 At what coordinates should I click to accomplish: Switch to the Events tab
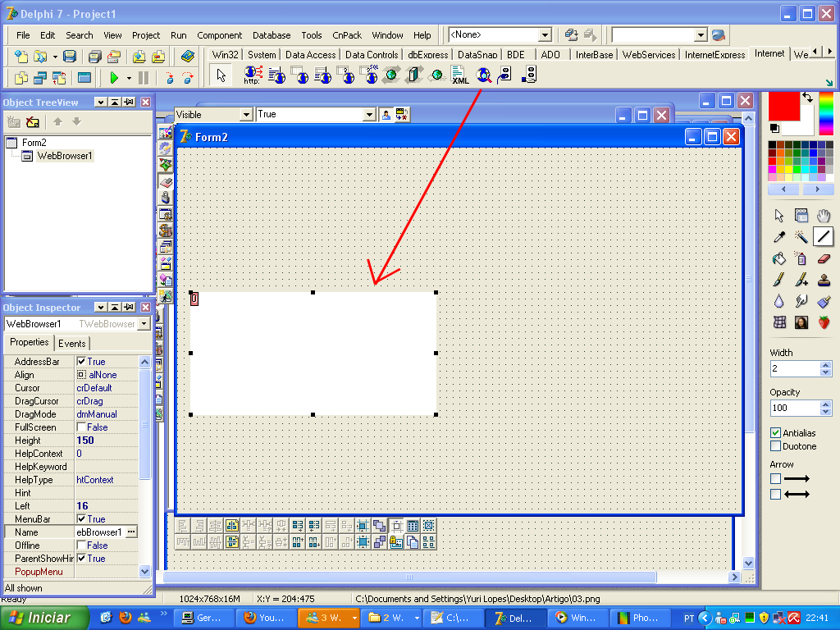pyautogui.click(x=72, y=344)
